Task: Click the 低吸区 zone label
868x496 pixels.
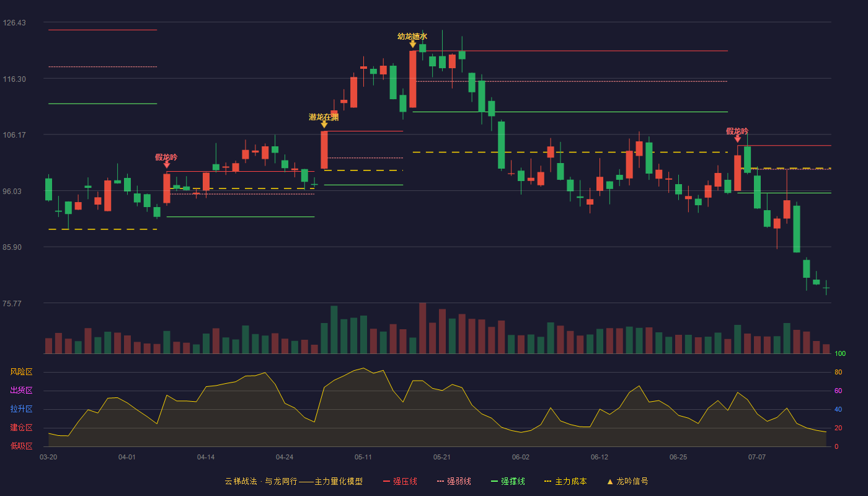Action: pos(21,446)
